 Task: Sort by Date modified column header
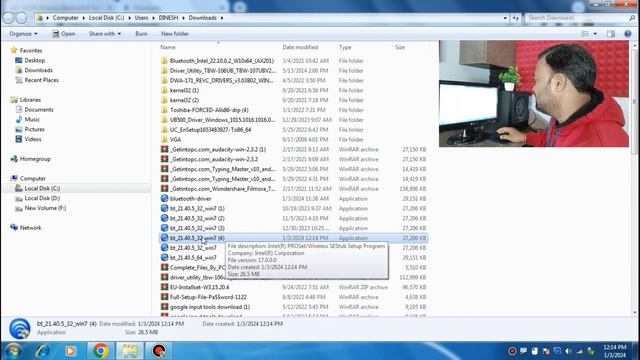(x=300, y=47)
